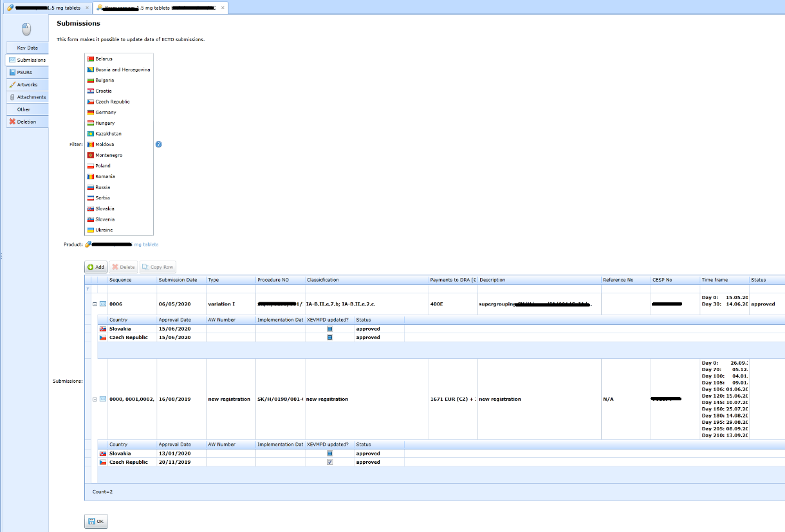Click the mouse icon above Key Data
Image resolution: width=785 pixels, height=532 pixels.
[26, 29]
